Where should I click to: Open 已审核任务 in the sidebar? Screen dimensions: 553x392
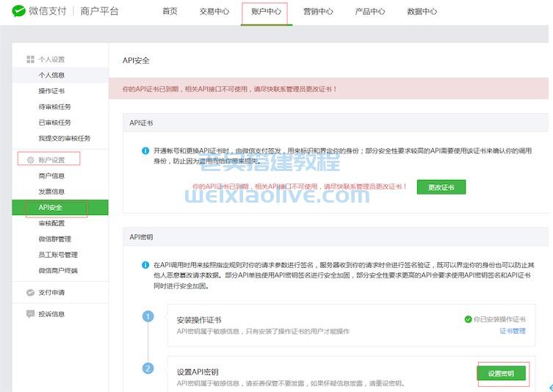(x=54, y=123)
